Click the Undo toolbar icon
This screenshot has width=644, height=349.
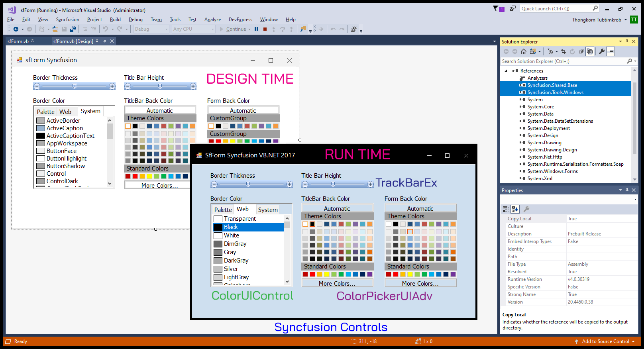pyautogui.click(x=105, y=29)
